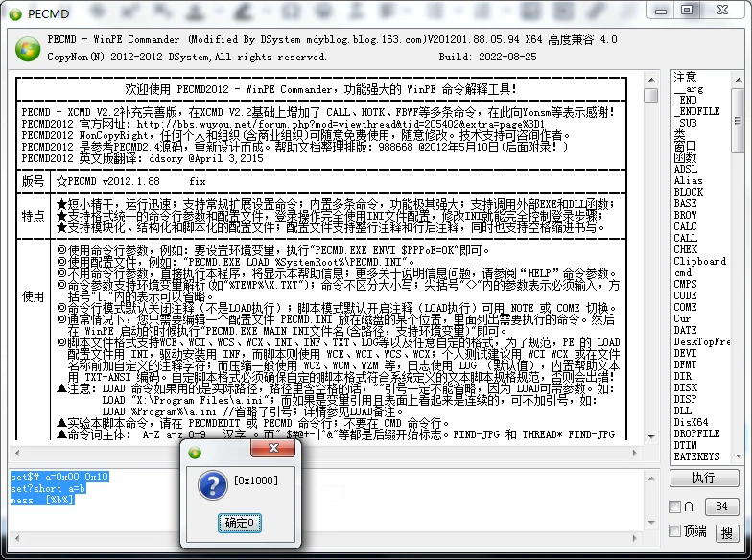Select Cur in the command list
The image size is (752, 560).
[682, 318]
